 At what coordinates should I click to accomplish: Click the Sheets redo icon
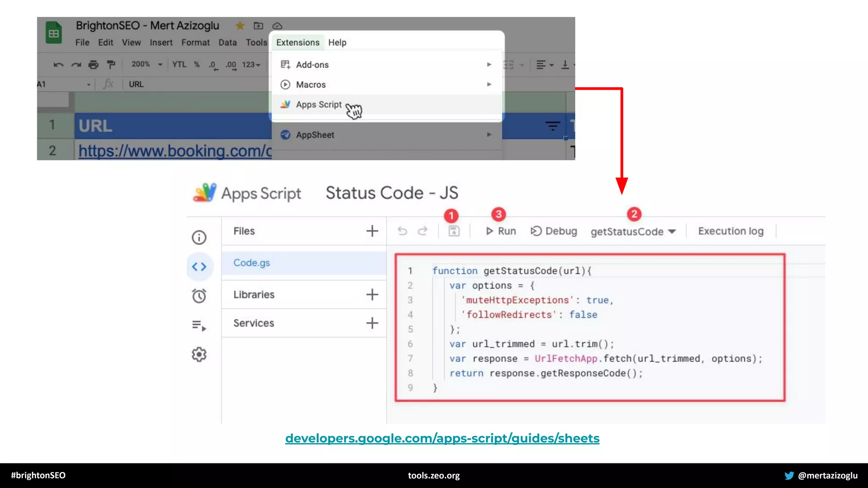pyautogui.click(x=76, y=64)
